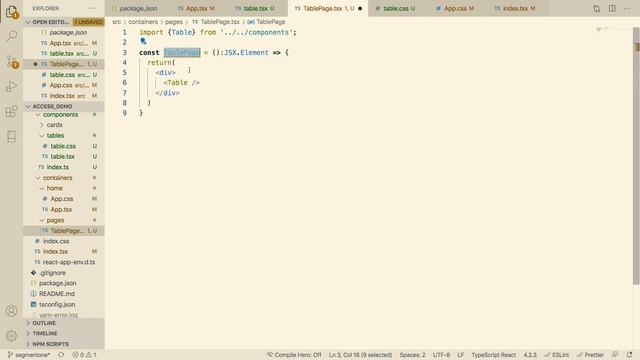Viewport: 640px width, 360px height.
Task: Open README.md in the project tree
Action: (64, 293)
